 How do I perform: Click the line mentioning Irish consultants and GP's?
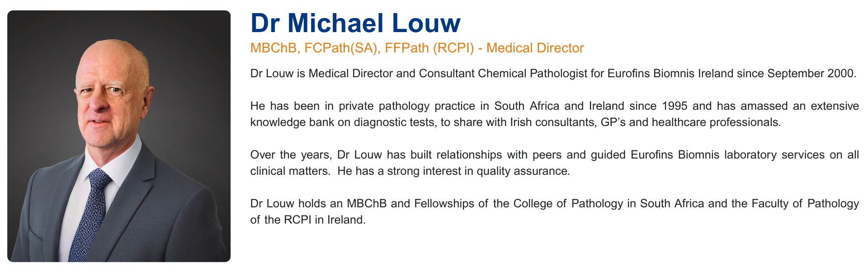(515, 122)
